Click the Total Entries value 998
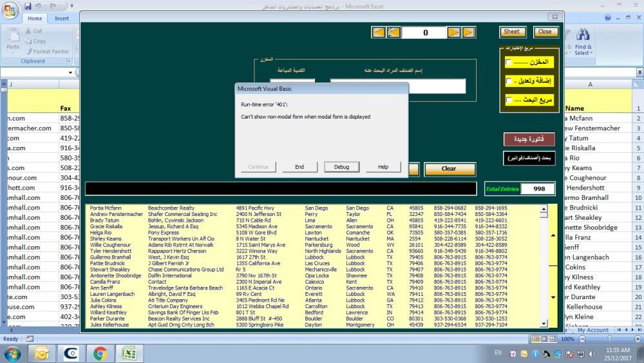The image size is (644, 363). point(538,189)
